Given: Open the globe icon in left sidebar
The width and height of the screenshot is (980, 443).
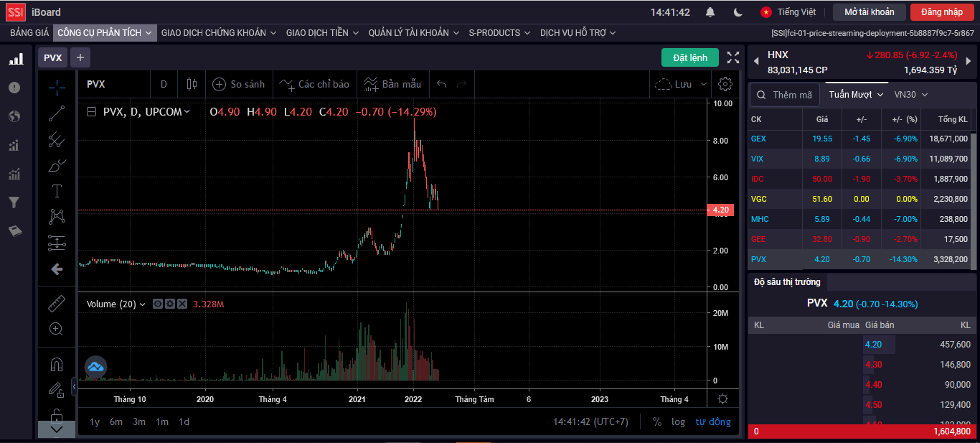Looking at the screenshot, I should click(x=14, y=116).
